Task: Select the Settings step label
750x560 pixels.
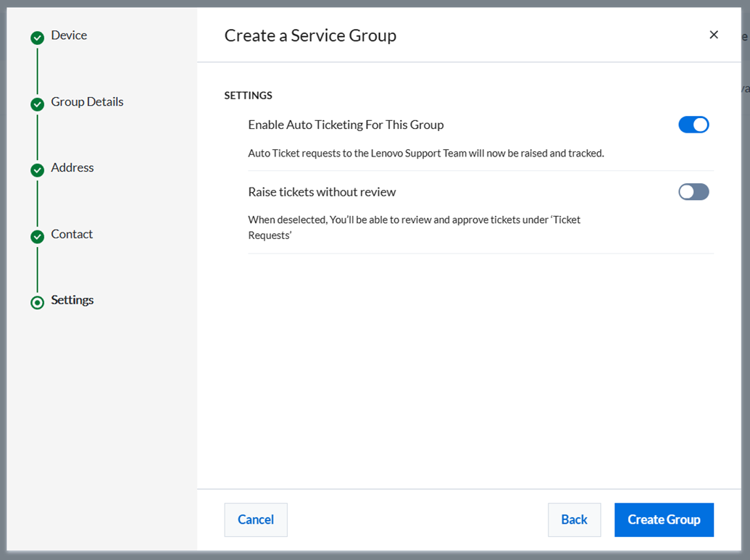Action: [x=72, y=301]
